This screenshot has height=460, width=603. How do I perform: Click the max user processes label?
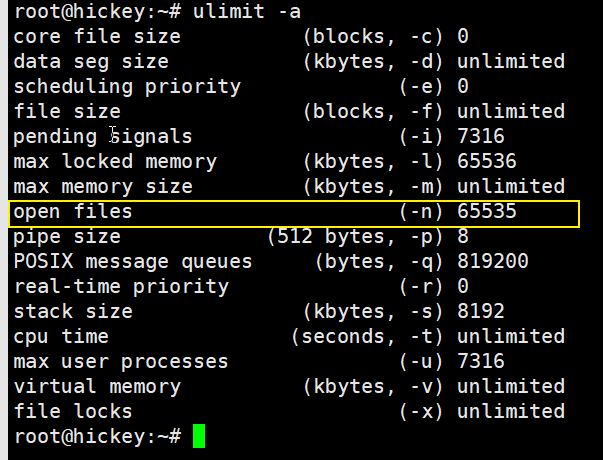click(x=121, y=362)
